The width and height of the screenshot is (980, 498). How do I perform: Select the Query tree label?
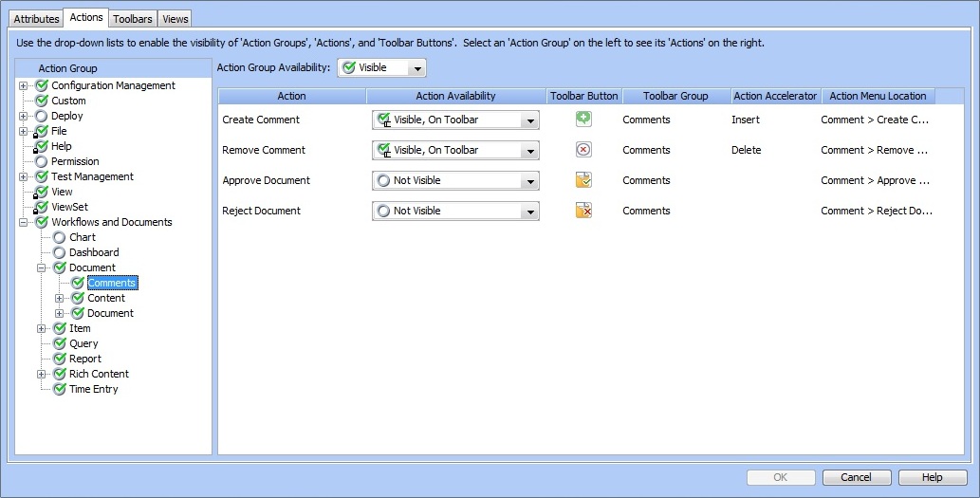click(x=83, y=343)
